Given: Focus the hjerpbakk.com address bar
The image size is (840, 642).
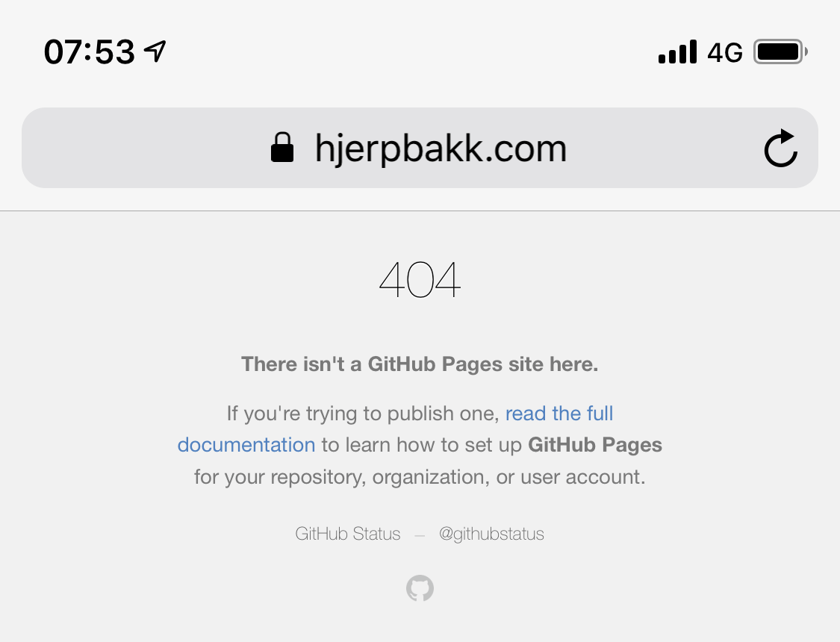Looking at the screenshot, I should (420, 148).
